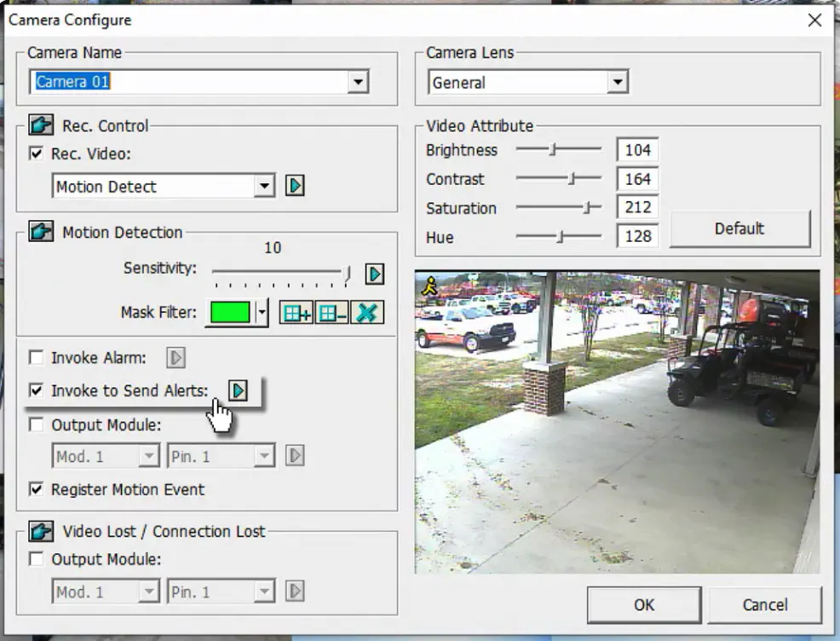Toggle the Rec. Video checkbox
This screenshot has width=840, height=641.
tap(37, 153)
